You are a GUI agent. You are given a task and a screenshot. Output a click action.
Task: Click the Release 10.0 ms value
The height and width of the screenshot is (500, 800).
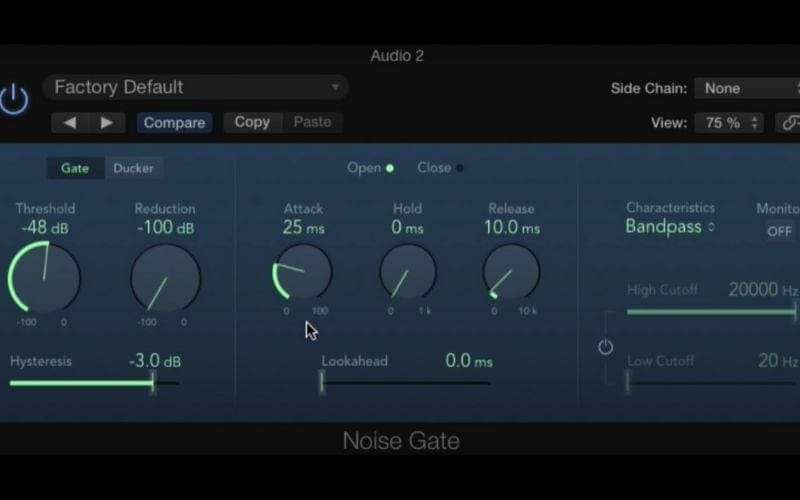512,228
